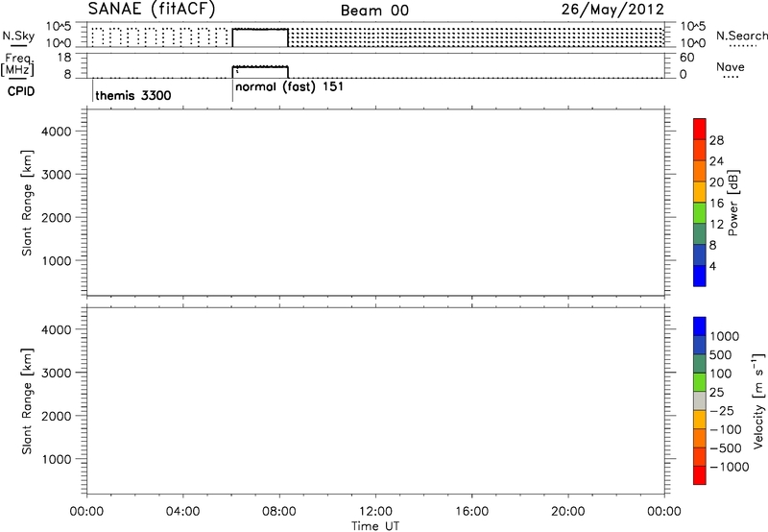Click the solid box top in N.Sky panel
Viewport: 768px width, 532px height.
pyautogui.click(x=260, y=30)
